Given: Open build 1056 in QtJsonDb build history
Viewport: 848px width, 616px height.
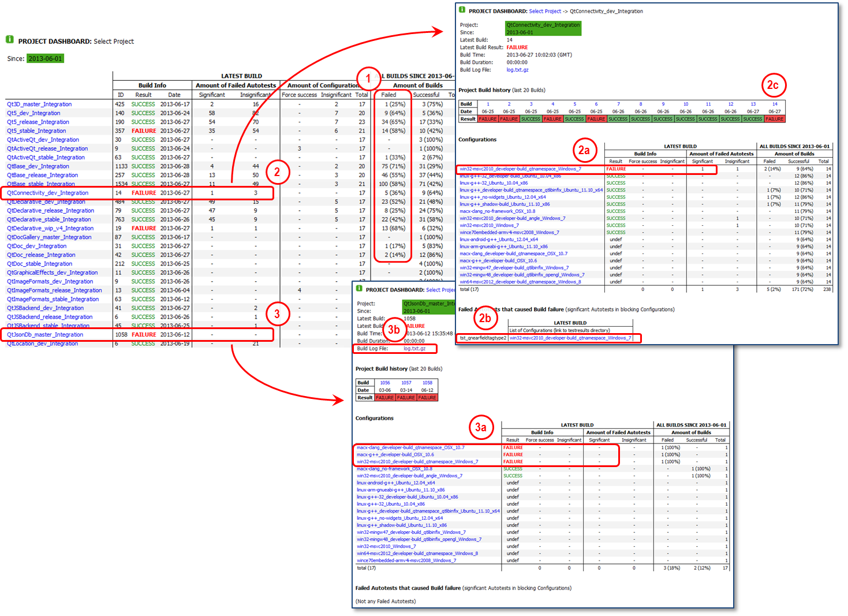Looking at the screenshot, I should 385,383.
